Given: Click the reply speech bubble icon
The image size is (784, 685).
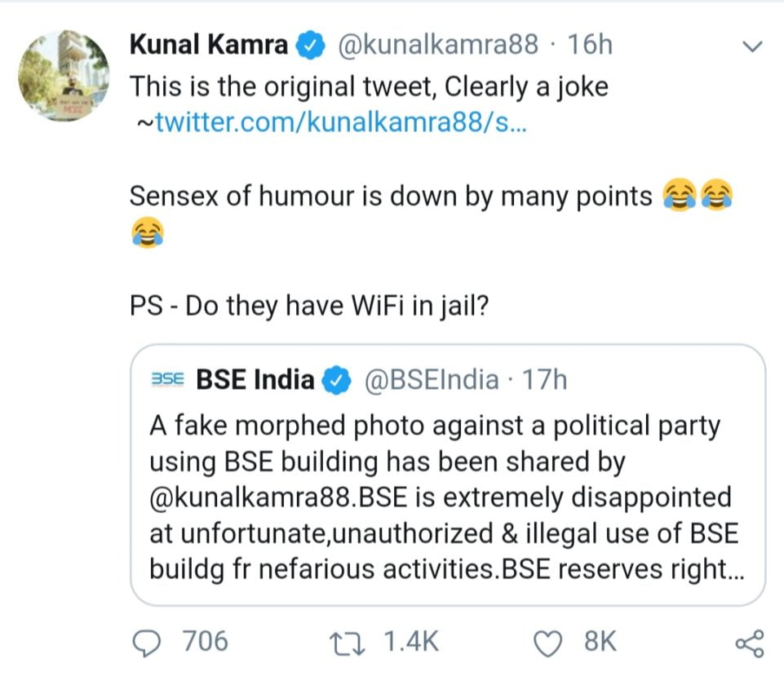Looking at the screenshot, I should pyautogui.click(x=148, y=643).
